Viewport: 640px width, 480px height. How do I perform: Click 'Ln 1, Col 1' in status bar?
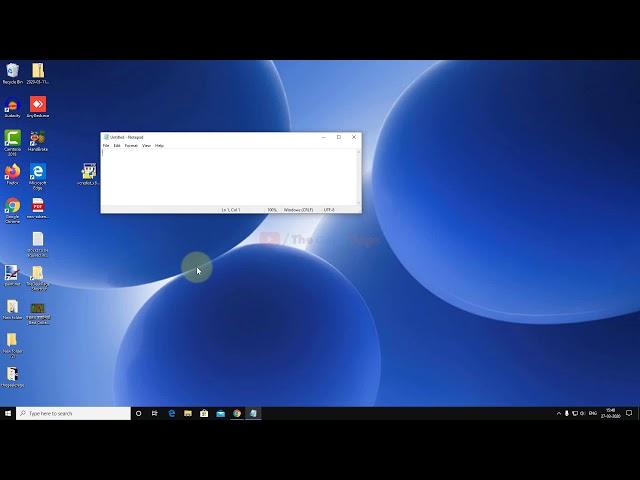click(231, 210)
